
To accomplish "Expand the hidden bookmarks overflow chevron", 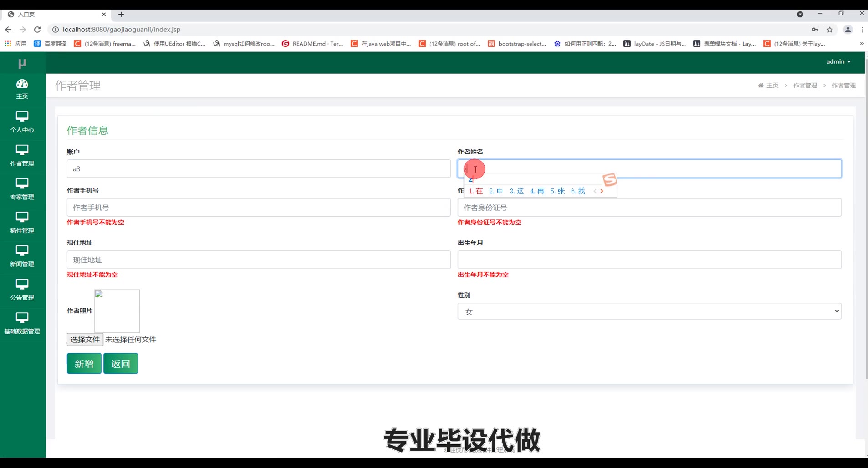I will (862, 44).
